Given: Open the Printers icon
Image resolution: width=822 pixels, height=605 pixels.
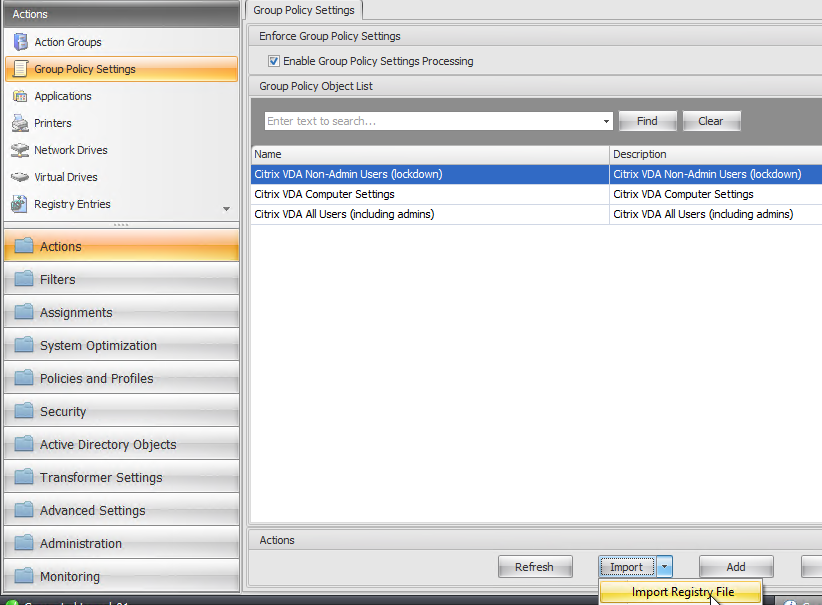Looking at the screenshot, I should [20, 123].
